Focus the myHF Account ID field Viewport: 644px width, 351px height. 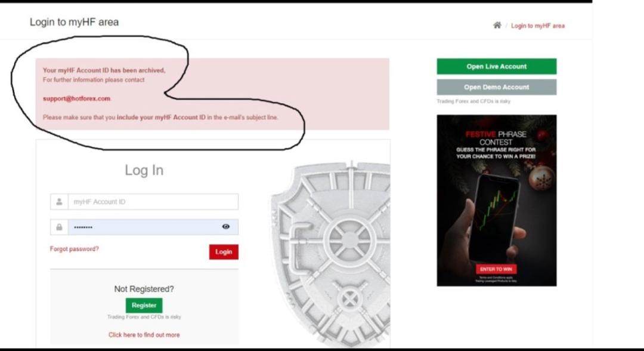coord(153,202)
